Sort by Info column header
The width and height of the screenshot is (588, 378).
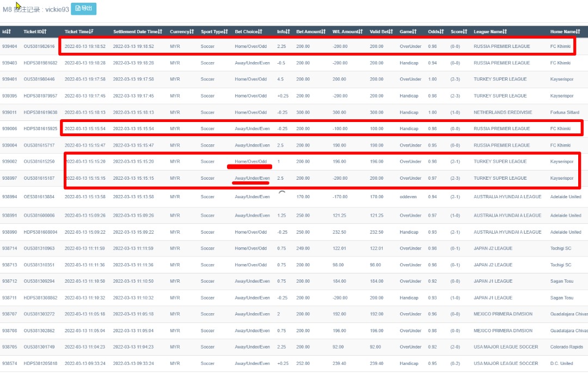click(284, 32)
